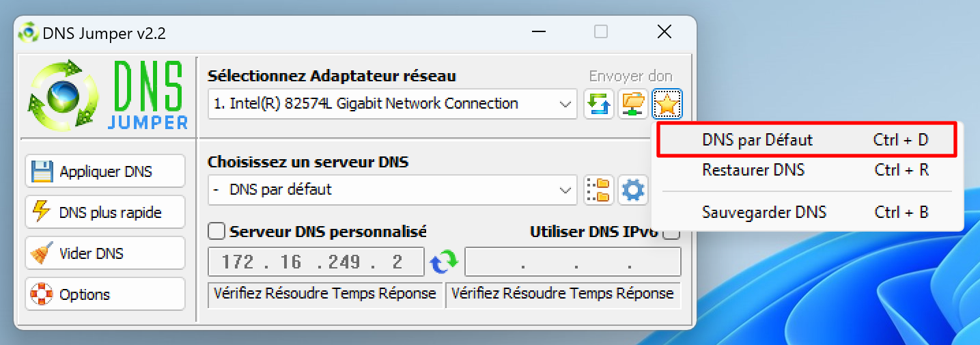Toggle the Utiliser DNS IPv6 checkbox
Viewport: 980px width, 345px height.
tap(672, 232)
